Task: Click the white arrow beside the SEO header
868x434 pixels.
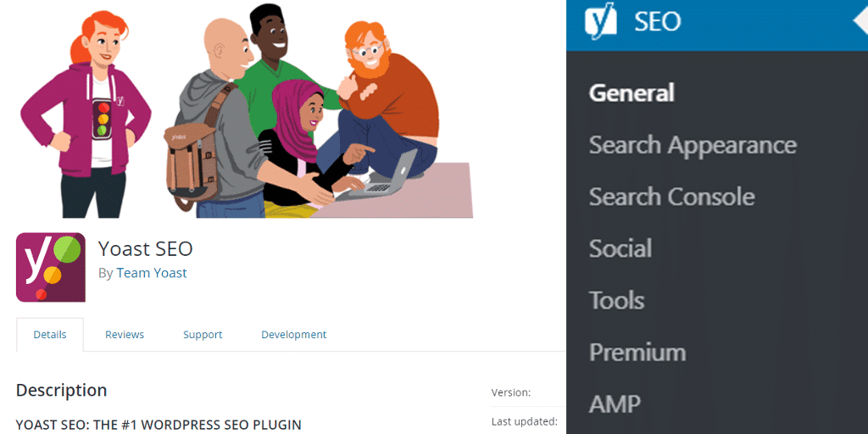Action: (x=860, y=20)
